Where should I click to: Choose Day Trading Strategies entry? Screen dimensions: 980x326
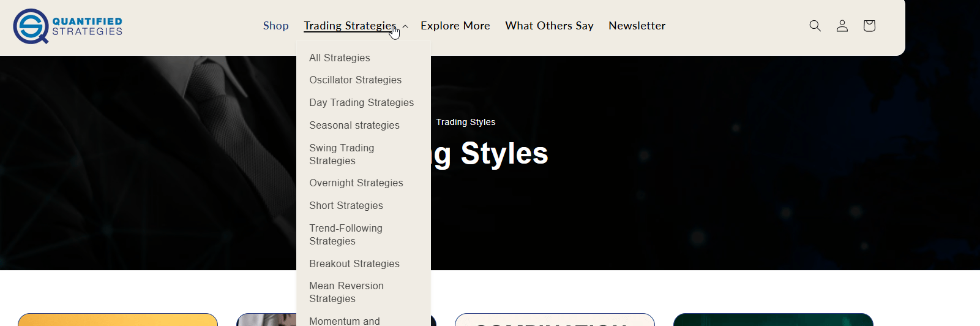click(362, 102)
